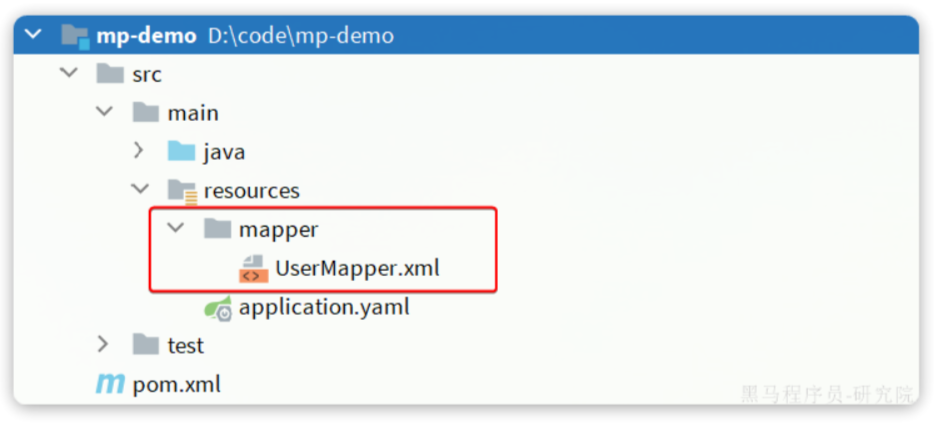Click the test folder icon
The height and width of the screenshot is (423, 934).
(146, 345)
